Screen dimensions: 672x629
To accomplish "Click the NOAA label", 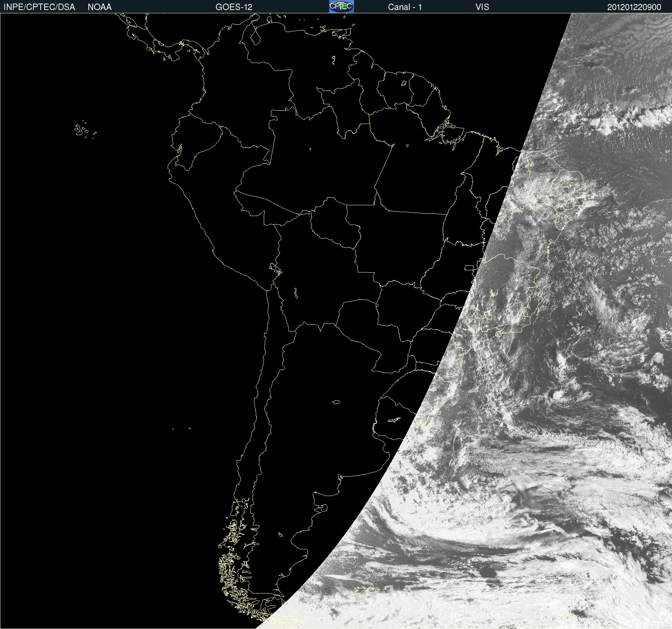I will (x=100, y=7).
